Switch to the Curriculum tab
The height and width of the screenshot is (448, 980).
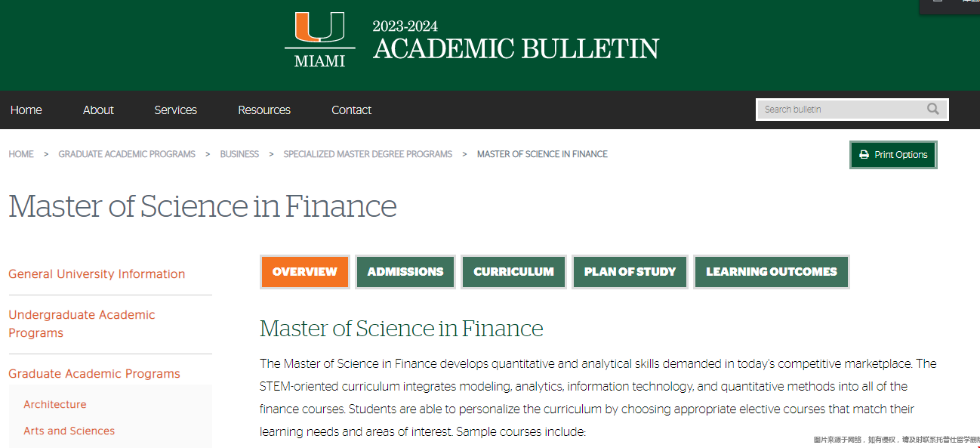pyautogui.click(x=513, y=272)
